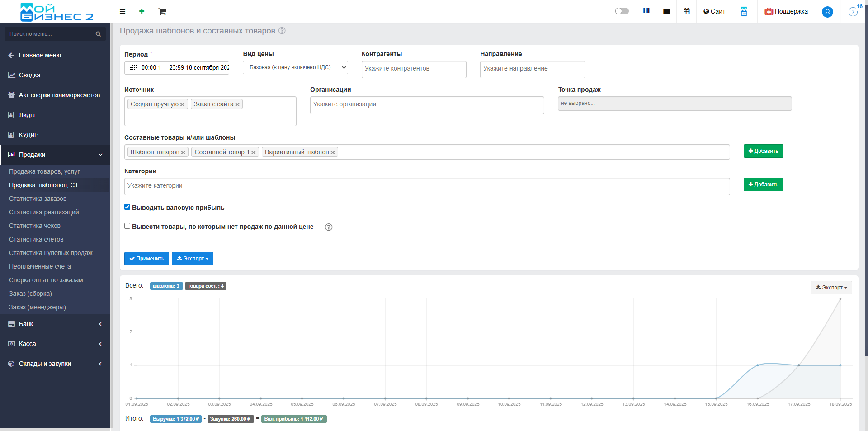Click the 'Укажите контрагентов' input field
This screenshot has height=431, width=868.
click(x=414, y=69)
